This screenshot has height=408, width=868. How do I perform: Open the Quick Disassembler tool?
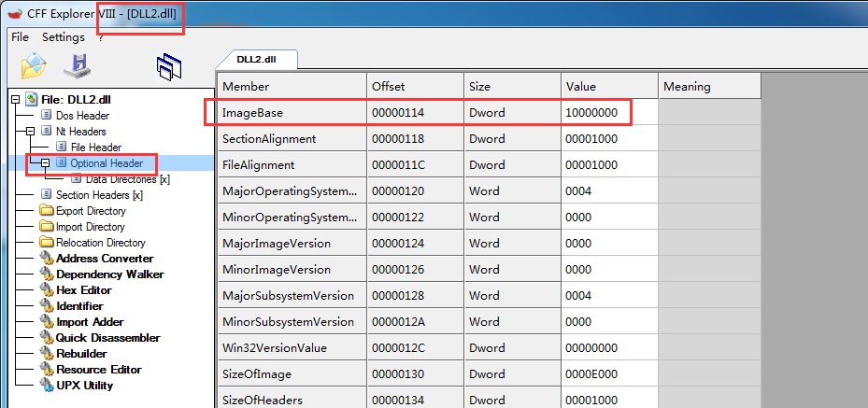tap(108, 337)
